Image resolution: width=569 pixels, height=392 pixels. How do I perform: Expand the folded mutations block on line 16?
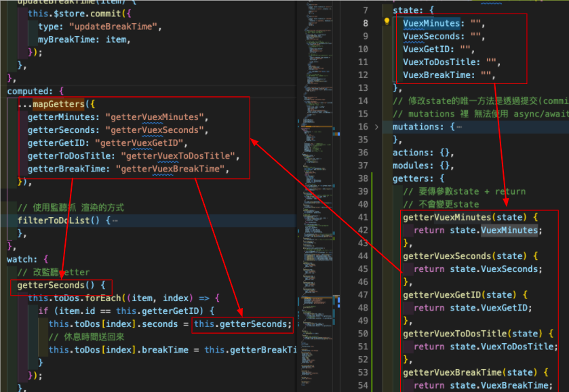click(376, 127)
